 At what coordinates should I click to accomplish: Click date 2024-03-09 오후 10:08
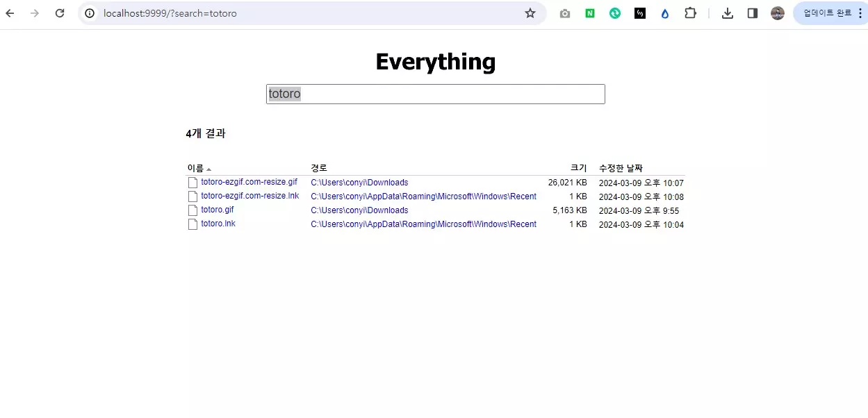point(641,197)
